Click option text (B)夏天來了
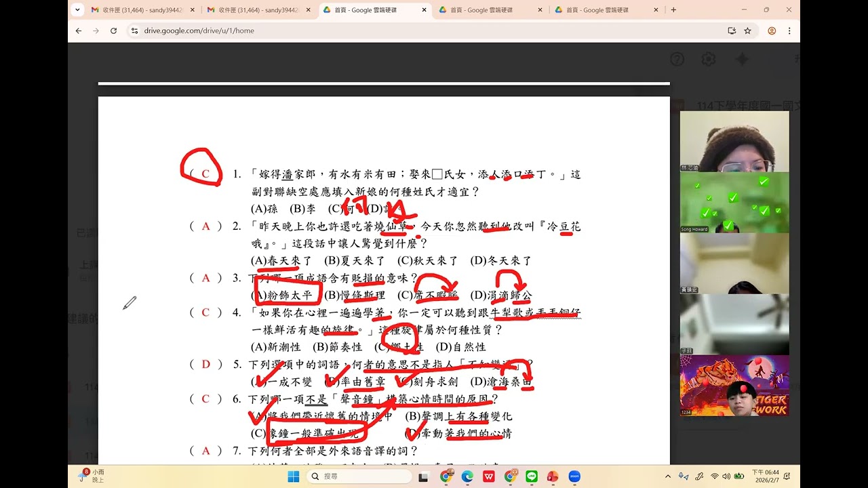 tap(355, 261)
